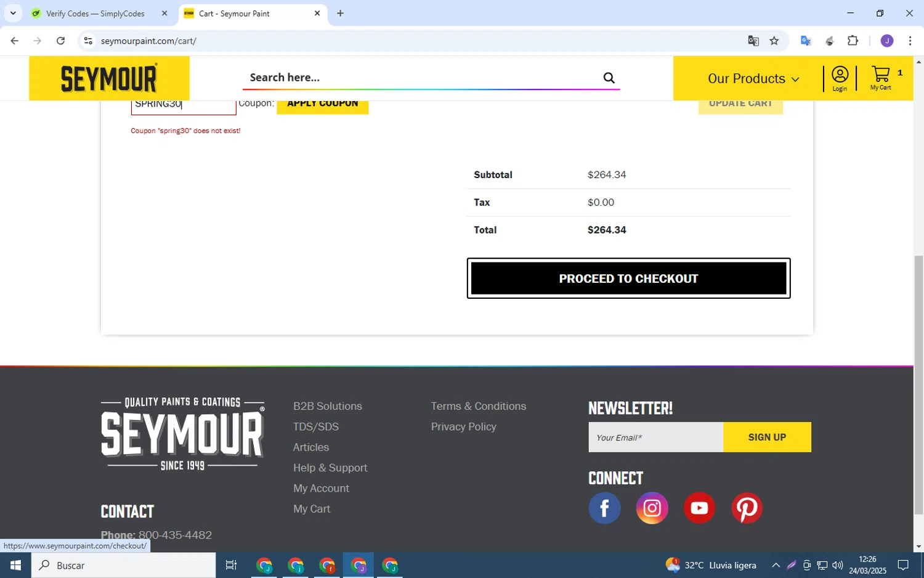Image resolution: width=924 pixels, height=578 pixels.
Task: Bookmark this page with the star icon
Action: pos(774,41)
